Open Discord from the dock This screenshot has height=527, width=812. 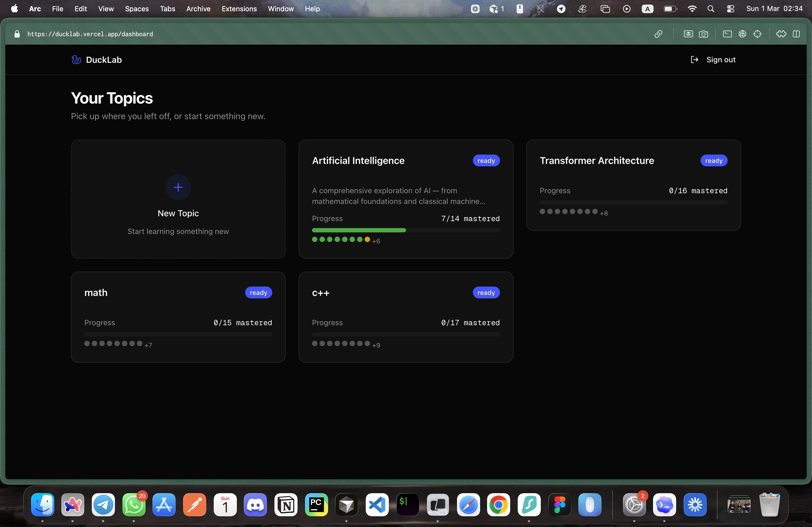255,504
